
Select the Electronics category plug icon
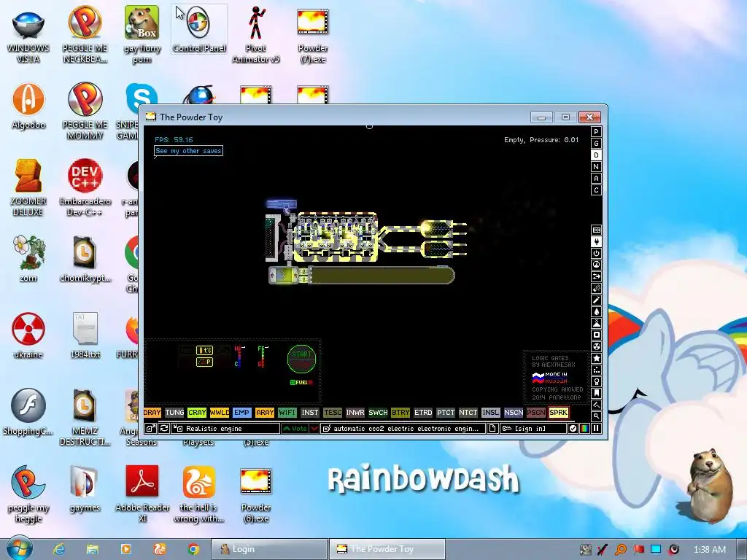click(x=596, y=241)
